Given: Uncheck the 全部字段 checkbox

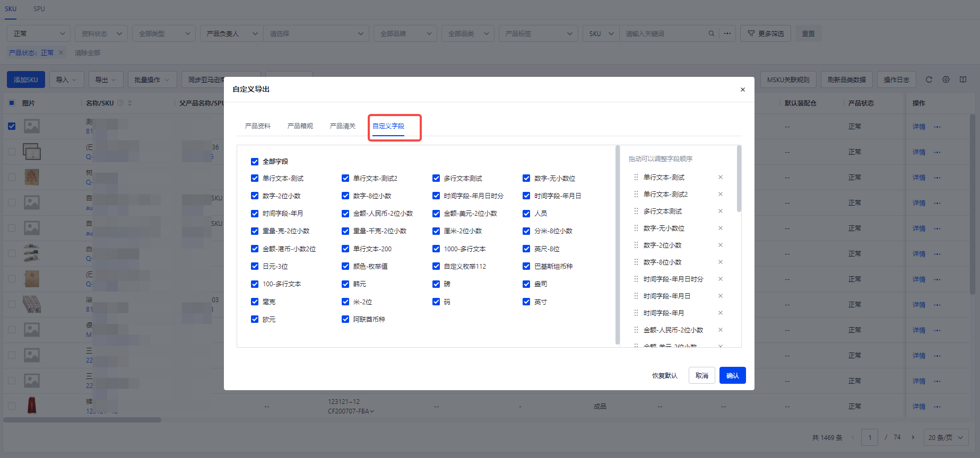Looking at the screenshot, I should [255, 162].
